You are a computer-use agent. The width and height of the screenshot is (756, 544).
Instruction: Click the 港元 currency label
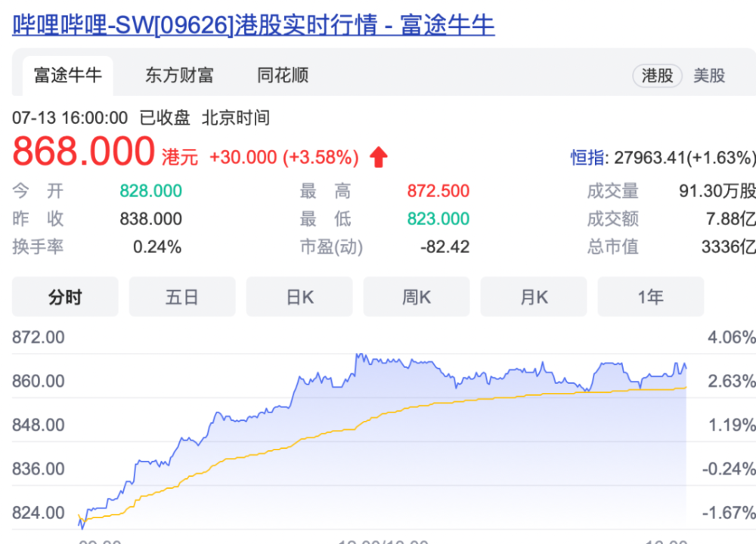[x=180, y=158]
